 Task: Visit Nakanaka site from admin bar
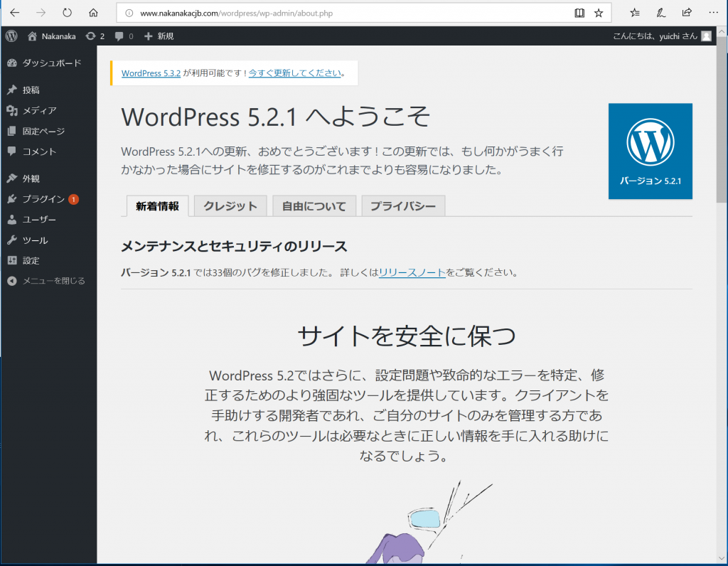tap(51, 36)
